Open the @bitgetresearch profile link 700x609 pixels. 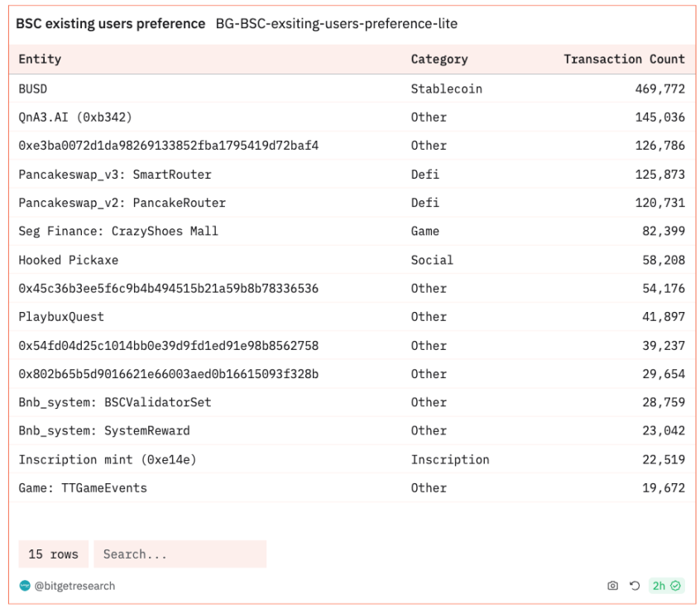click(74, 586)
